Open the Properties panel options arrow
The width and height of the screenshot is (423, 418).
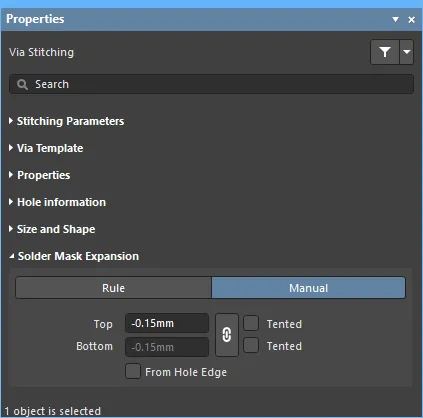click(x=395, y=20)
